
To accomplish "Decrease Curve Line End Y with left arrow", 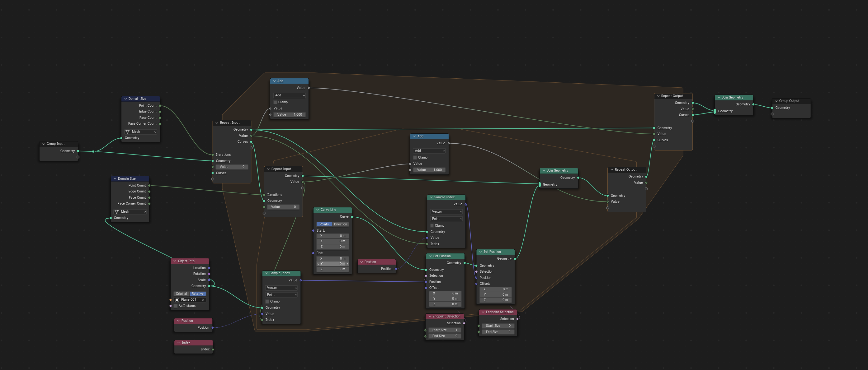I will (x=318, y=264).
